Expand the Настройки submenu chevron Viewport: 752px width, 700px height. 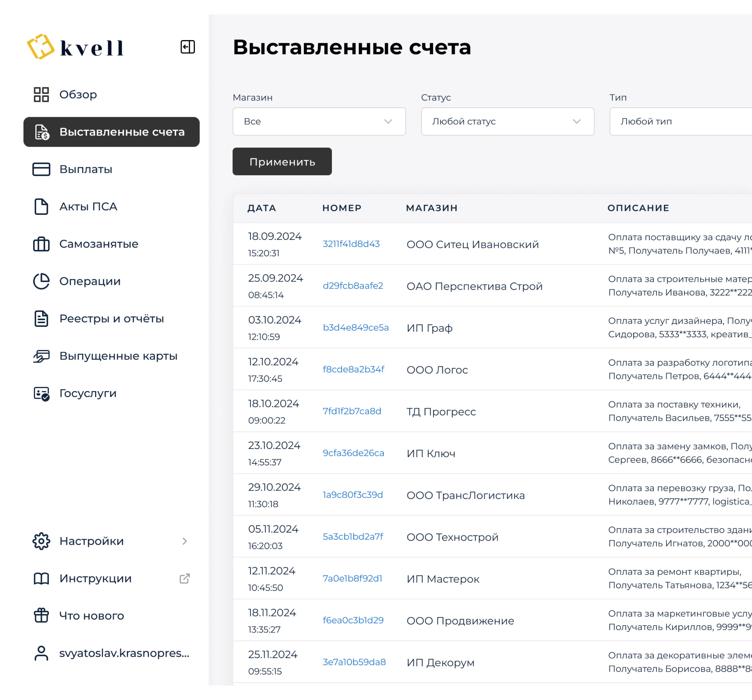[184, 541]
